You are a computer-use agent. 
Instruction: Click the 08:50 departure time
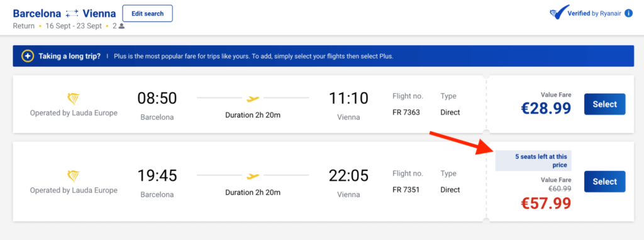pos(157,99)
